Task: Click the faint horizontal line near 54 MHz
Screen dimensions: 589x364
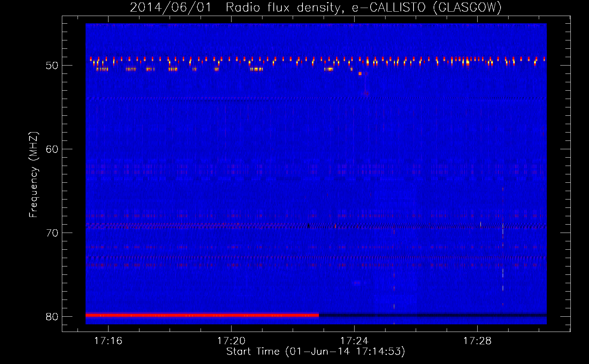Action: tap(316, 98)
